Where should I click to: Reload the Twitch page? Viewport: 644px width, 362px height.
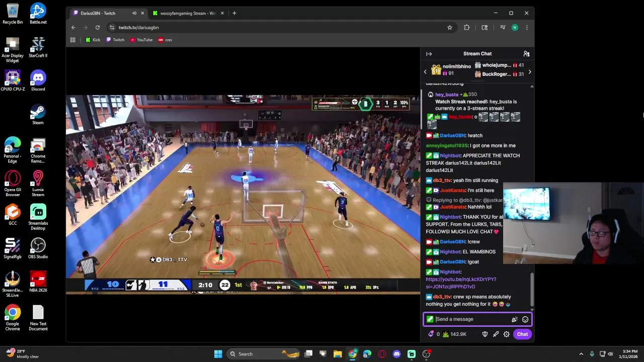click(98, 28)
